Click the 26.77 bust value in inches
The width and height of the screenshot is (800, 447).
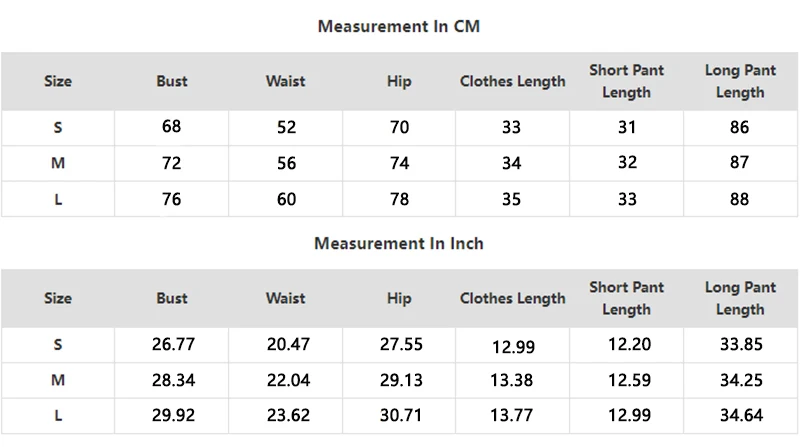(x=173, y=344)
